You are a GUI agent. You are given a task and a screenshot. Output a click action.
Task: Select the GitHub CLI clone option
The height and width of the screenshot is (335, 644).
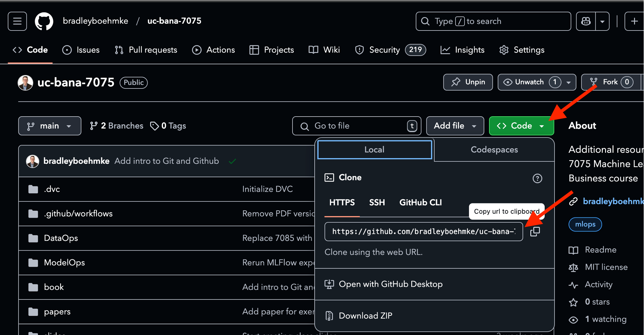(x=420, y=203)
